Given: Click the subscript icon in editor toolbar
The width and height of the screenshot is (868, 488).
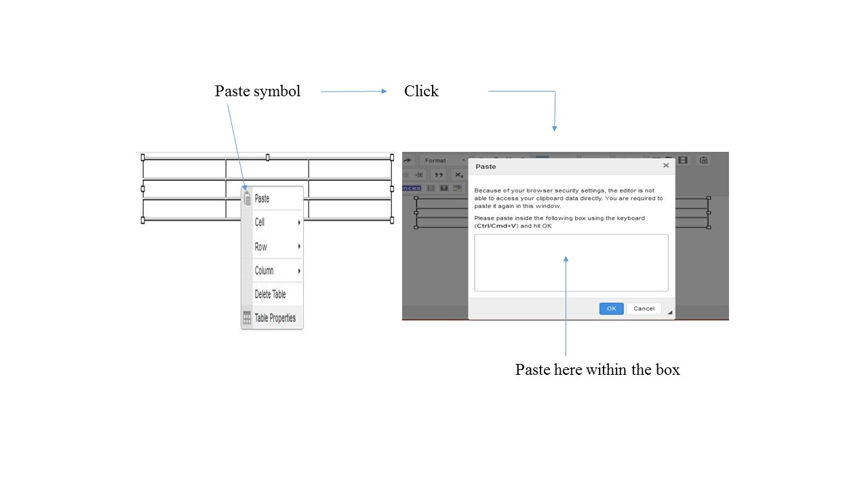Looking at the screenshot, I should pos(458,175).
